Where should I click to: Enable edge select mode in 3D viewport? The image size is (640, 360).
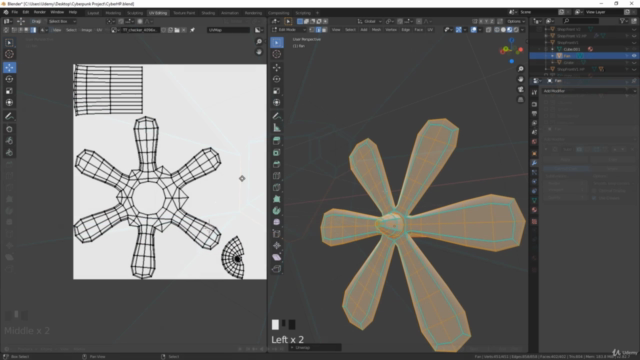318,30
